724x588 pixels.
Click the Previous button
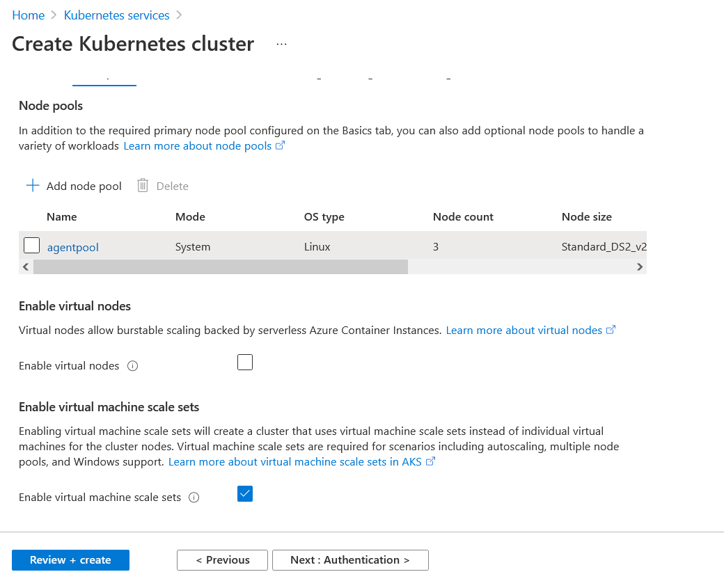222,560
